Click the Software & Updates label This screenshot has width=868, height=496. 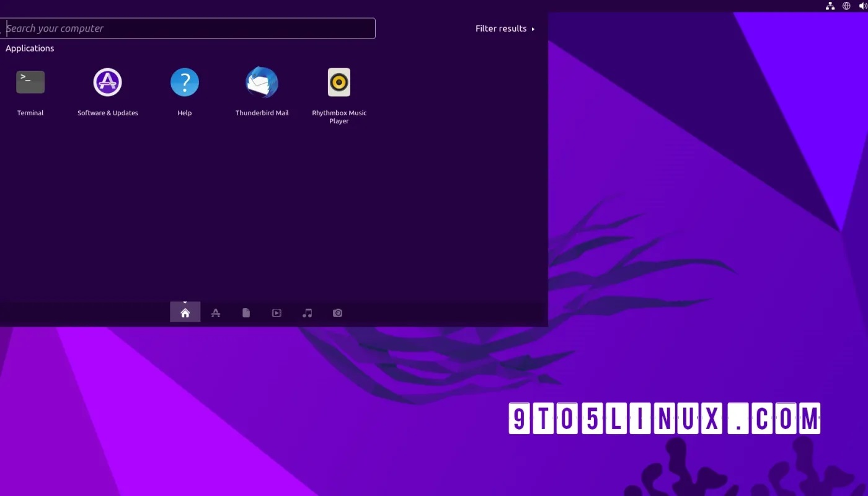(107, 113)
